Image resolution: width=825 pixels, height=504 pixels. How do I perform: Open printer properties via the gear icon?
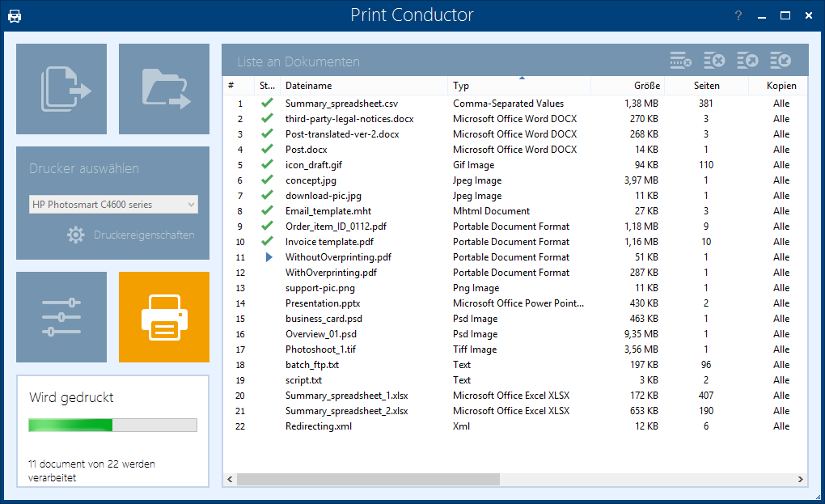pos(75,235)
